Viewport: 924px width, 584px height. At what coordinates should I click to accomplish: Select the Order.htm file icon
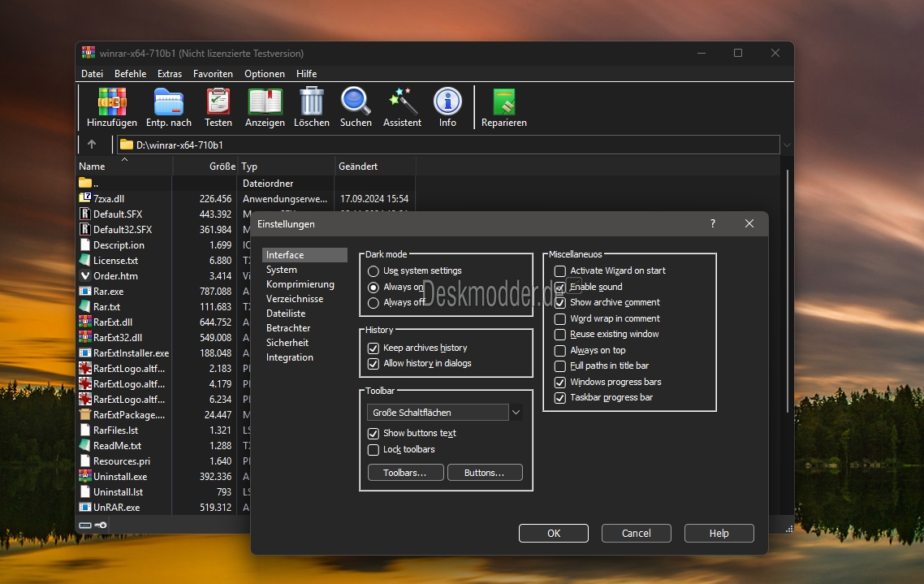85,275
